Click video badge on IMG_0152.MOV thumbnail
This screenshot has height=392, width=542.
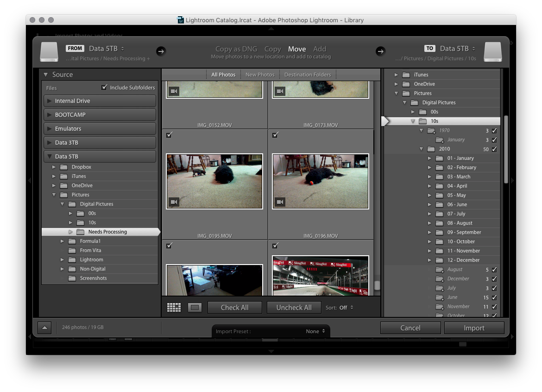[x=174, y=91]
